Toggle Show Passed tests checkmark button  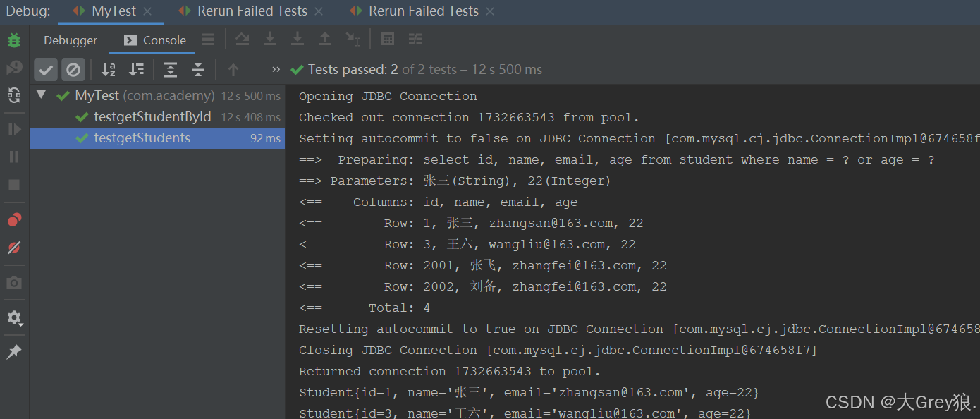(46, 69)
